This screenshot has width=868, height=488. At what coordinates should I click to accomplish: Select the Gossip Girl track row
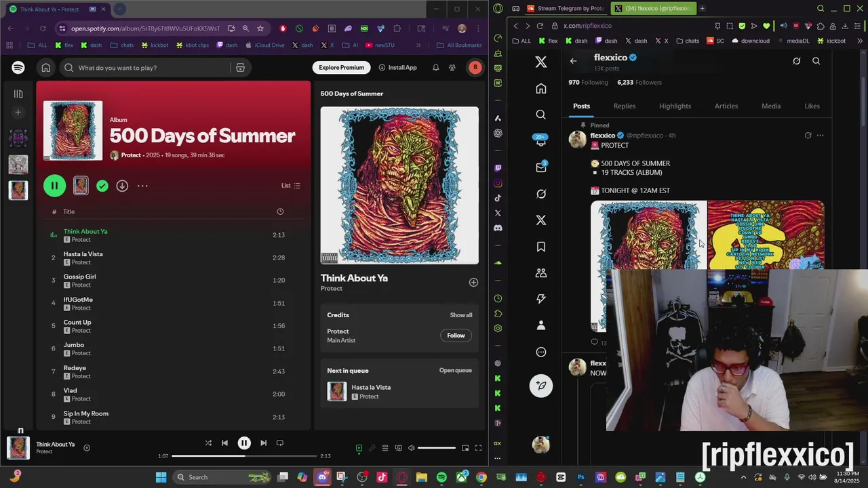pyautogui.click(x=175, y=281)
